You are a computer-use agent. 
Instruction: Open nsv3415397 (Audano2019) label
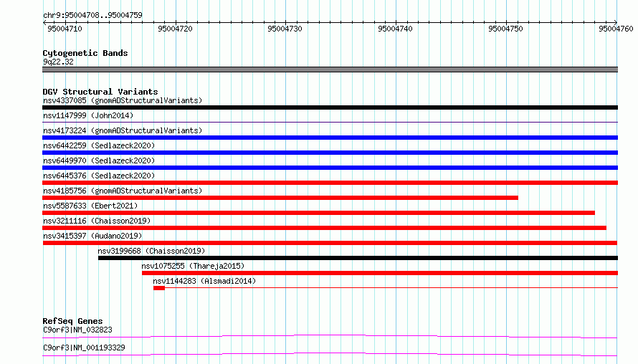(x=92, y=236)
